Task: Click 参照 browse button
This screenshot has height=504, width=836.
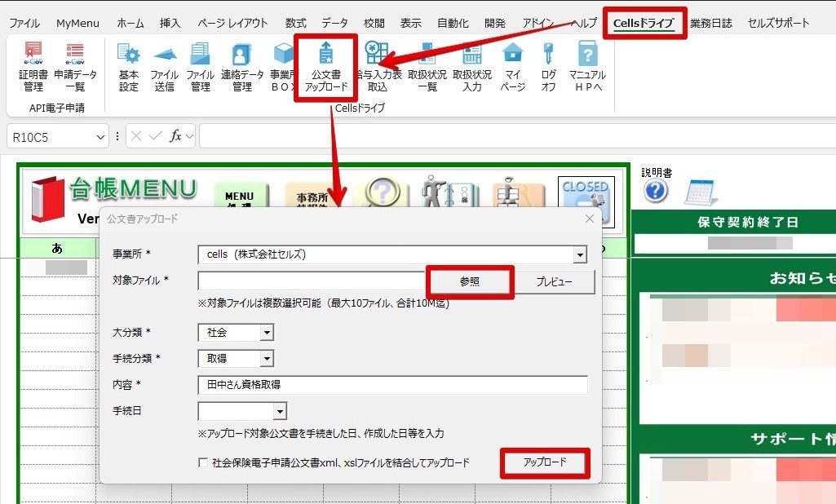Action: (470, 281)
